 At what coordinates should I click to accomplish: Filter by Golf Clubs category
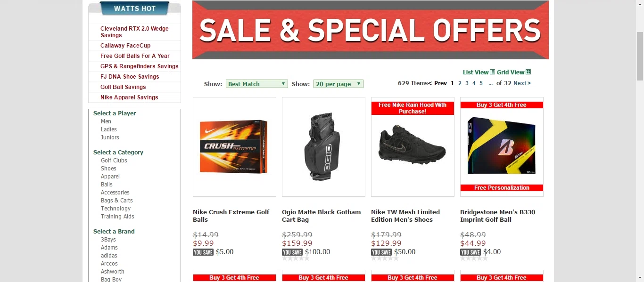114,161
